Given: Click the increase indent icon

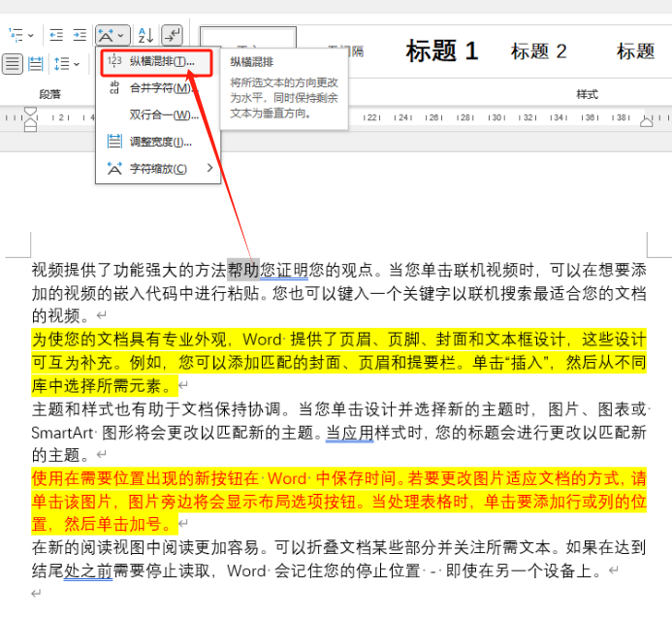Looking at the screenshot, I should (x=80, y=35).
